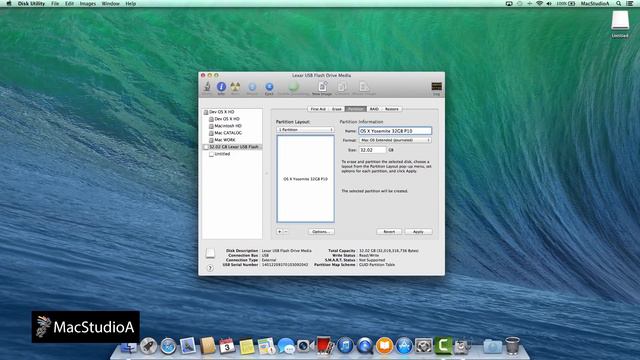Open Photo Booth red curtain in the dock

tap(325, 345)
